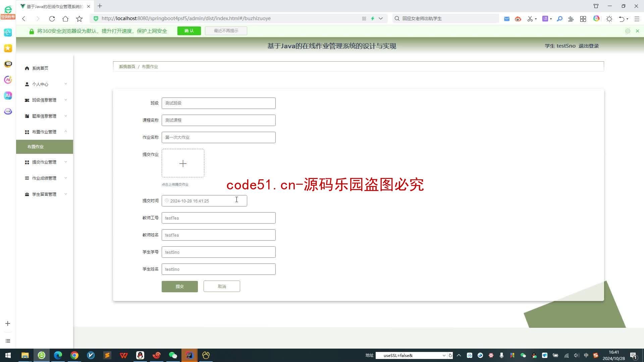Open the taskbar notification center icon
The height and width of the screenshot is (362, 644).
click(x=633, y=355)
